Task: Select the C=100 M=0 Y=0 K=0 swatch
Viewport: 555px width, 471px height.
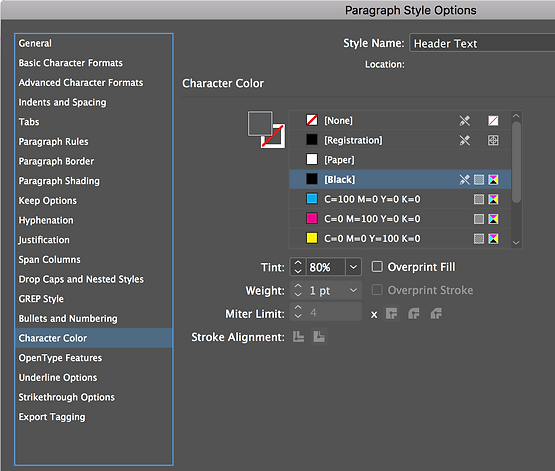Action: 400,199
